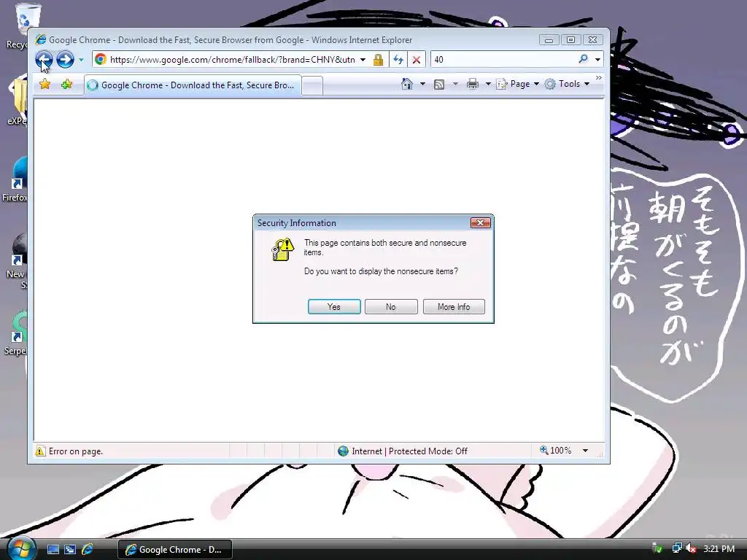Click the Add to Favorites icon
This screenshot has height=560, width=747.
point(66,85)
